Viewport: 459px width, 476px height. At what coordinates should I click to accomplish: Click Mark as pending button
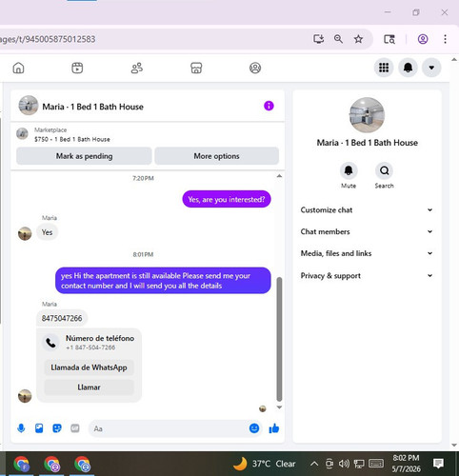pyautogui.click(x=84, y=156)
